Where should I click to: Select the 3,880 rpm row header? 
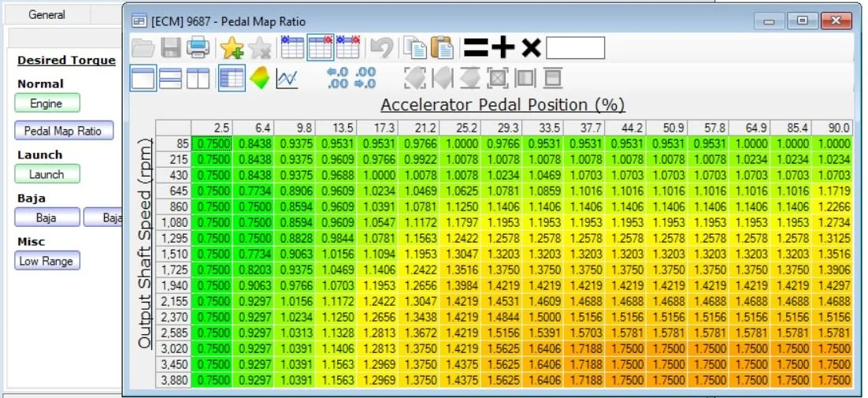(172, 380)
